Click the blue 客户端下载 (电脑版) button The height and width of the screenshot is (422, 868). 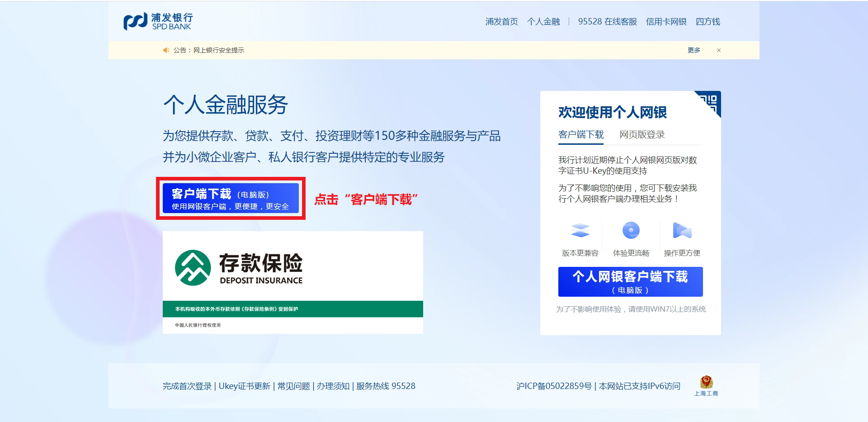[231, 198]
